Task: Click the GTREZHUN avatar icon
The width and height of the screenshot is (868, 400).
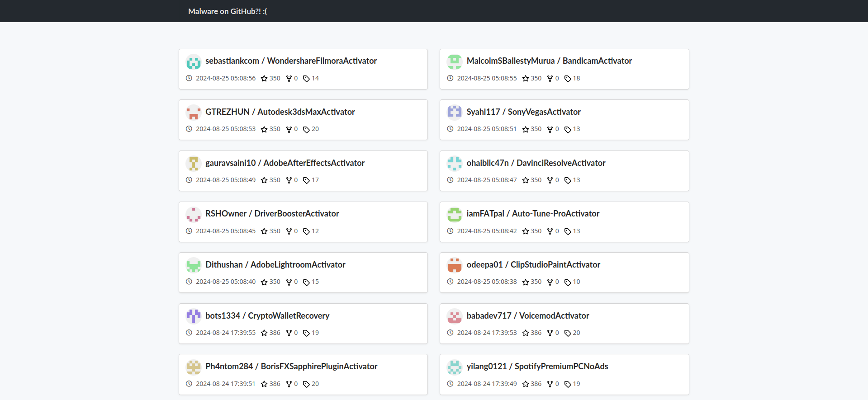Action: [194, 112]
